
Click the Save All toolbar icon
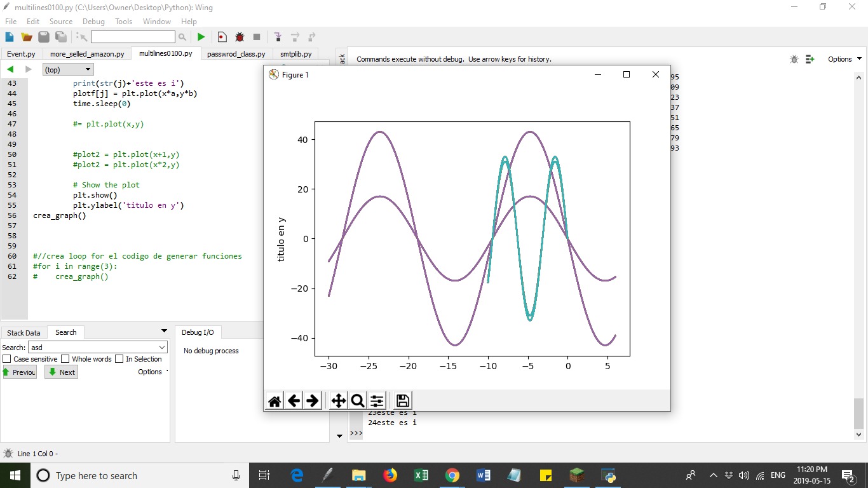click(61, 37)
